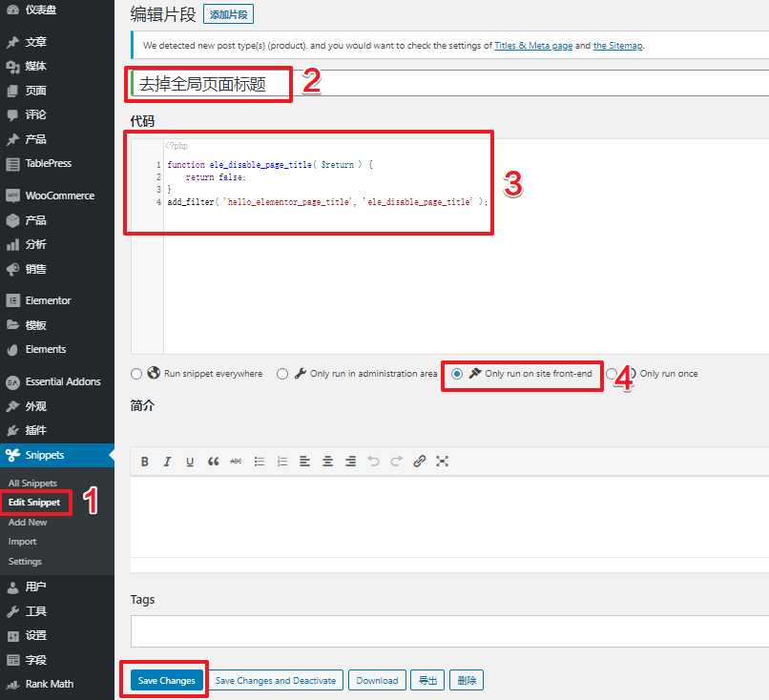Redo the edit in the description editor

coord(396,462)
